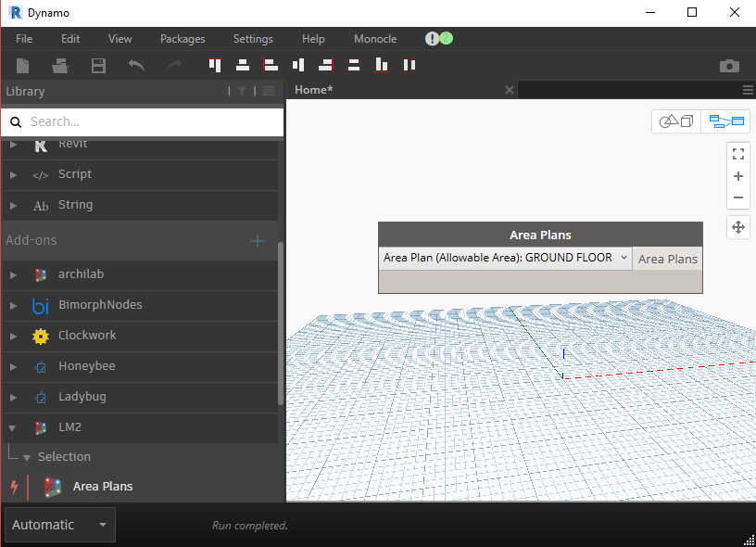Click the Zoom to Fit icon in canvas
Image resolution: width=756 pixels, height=547 pixels.
[x=738, y=153]
